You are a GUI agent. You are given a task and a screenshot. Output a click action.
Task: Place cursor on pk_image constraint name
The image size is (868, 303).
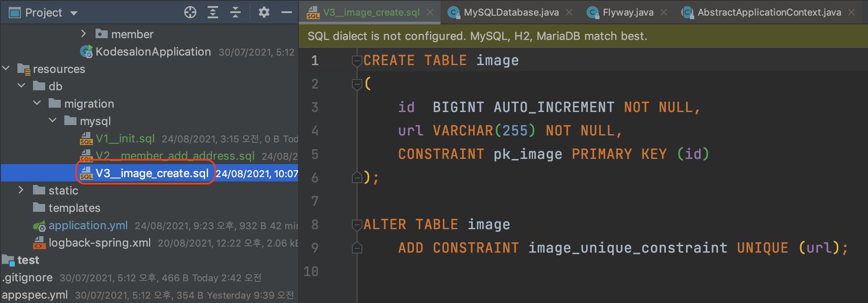[x=528, y=154]
